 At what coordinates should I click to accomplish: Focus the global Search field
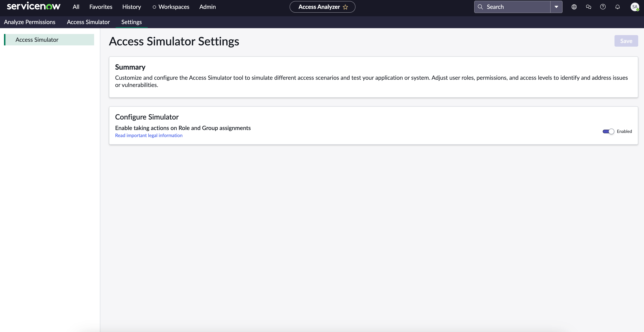[512, 7]
